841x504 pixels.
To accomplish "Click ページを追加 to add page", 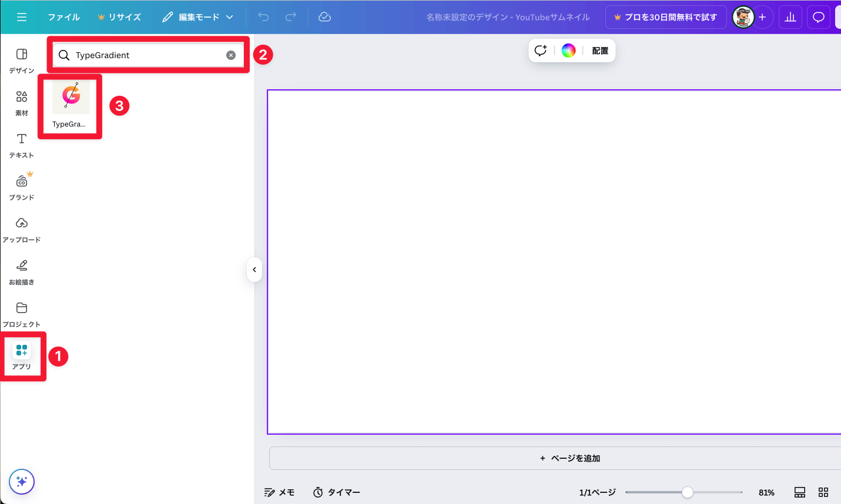I will point(569,458).
